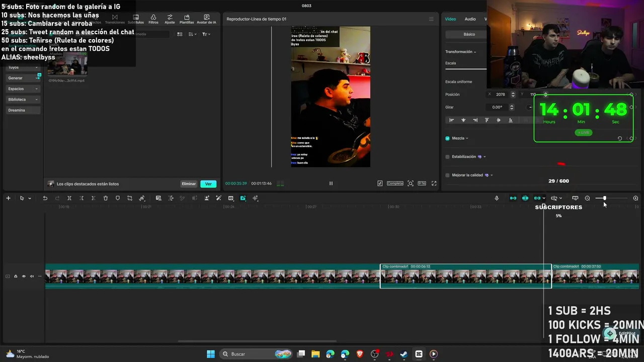
Task: Pause the preview playback
Action: click(x=331, y=184)
